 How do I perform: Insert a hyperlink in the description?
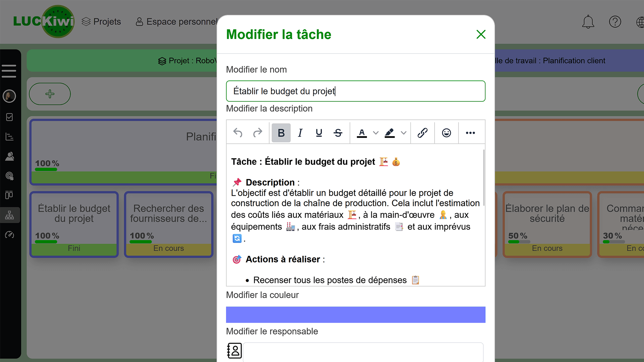pos(422,133)
